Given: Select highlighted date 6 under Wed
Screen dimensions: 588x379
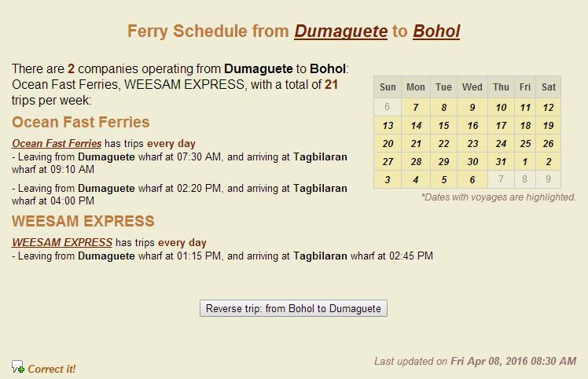Looking at the screenshot, I should point(472,180).
